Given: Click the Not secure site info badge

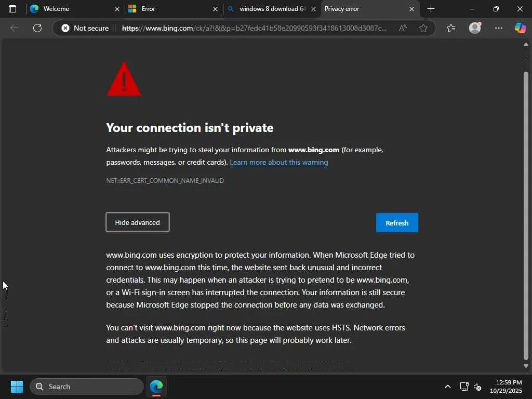Looking at the screenshot, I should point(85,28).
